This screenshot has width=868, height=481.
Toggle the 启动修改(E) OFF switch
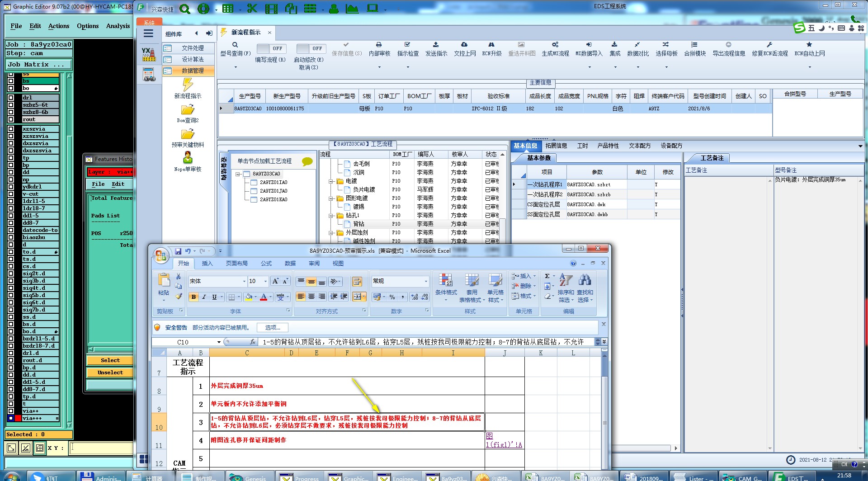click(x=310, y=48)
